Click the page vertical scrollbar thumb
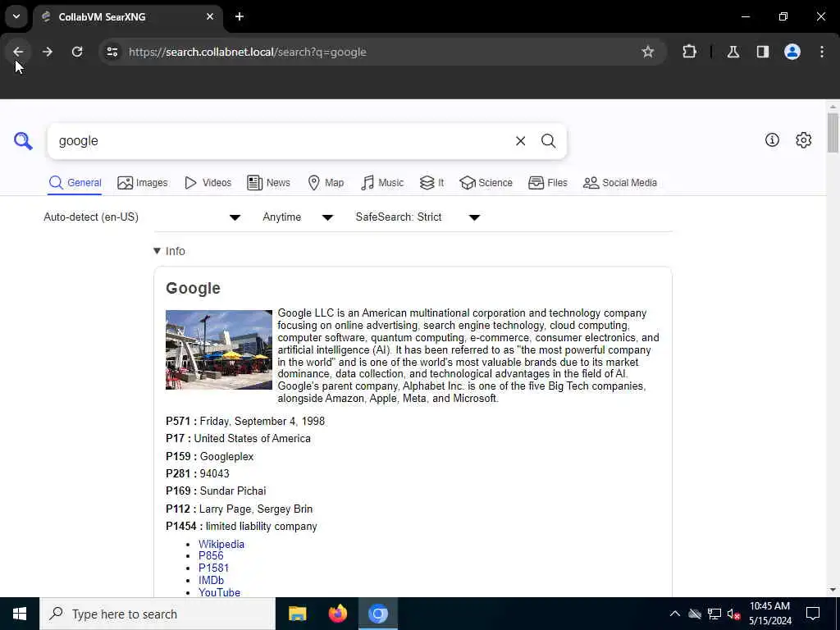The width and height of the screenshot is (840, 630). point(833,132)
